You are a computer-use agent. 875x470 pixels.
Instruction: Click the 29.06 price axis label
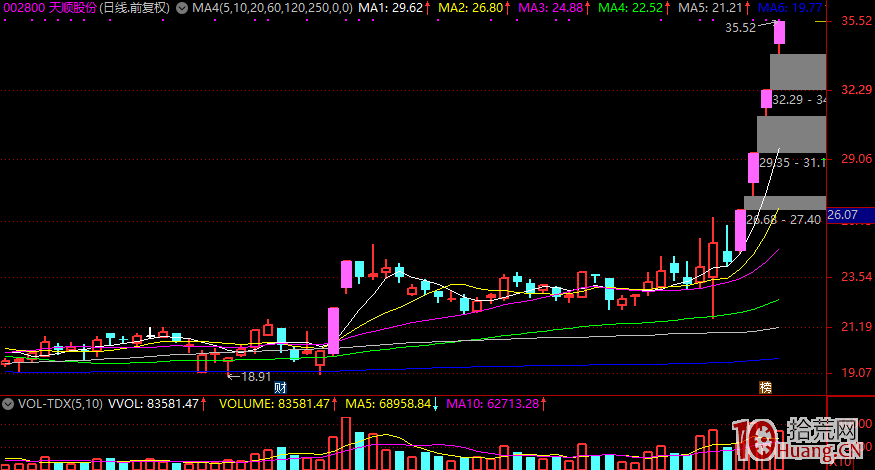click(857, 159)
